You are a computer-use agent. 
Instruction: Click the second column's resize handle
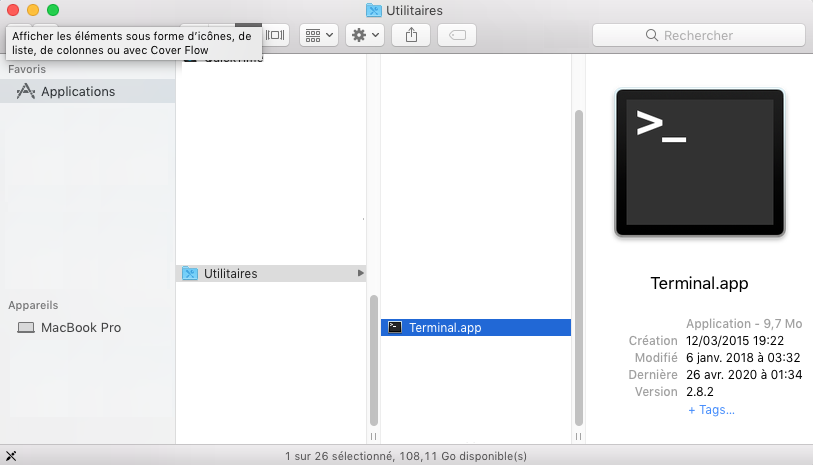click(x=578, y=436)
